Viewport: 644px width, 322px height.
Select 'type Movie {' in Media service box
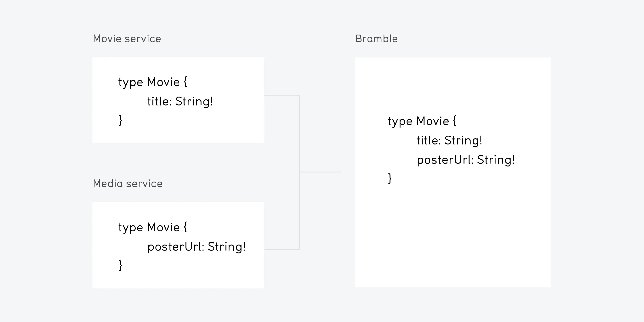(x=152, y=228)
